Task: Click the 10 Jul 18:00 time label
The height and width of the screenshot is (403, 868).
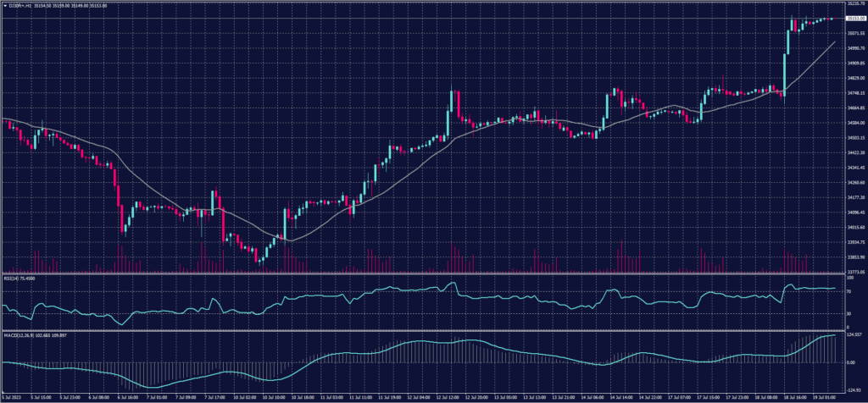Action: point(303,396)
